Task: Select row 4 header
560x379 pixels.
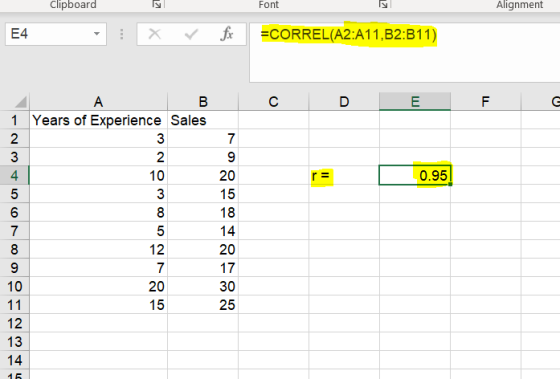Action: tap(14, 175)
